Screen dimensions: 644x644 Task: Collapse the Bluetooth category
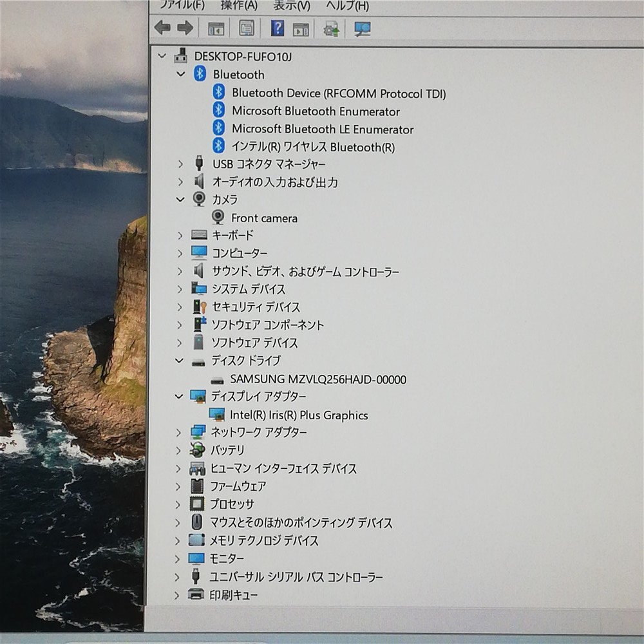tap(181, 75)
